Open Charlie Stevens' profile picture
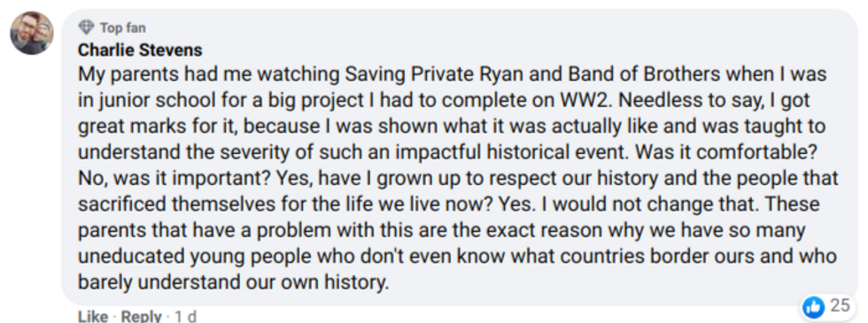This screenshot has width=868, height=323. coord(32,34)
